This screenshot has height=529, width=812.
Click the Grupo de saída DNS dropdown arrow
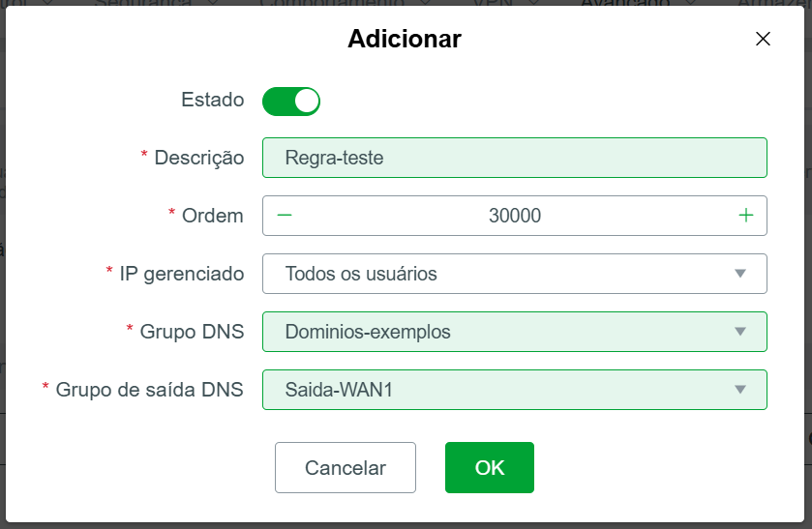(x=740, y=389)
